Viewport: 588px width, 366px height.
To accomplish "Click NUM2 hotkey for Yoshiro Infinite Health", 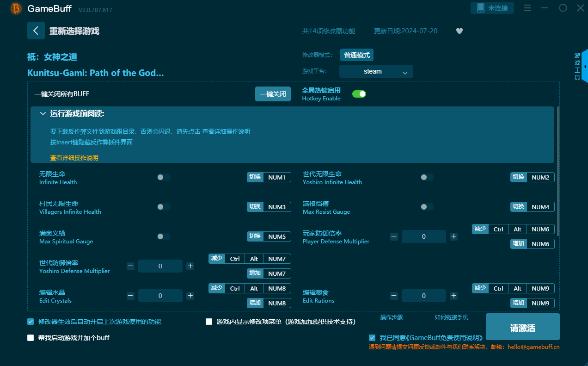I will tap(540, 177).
